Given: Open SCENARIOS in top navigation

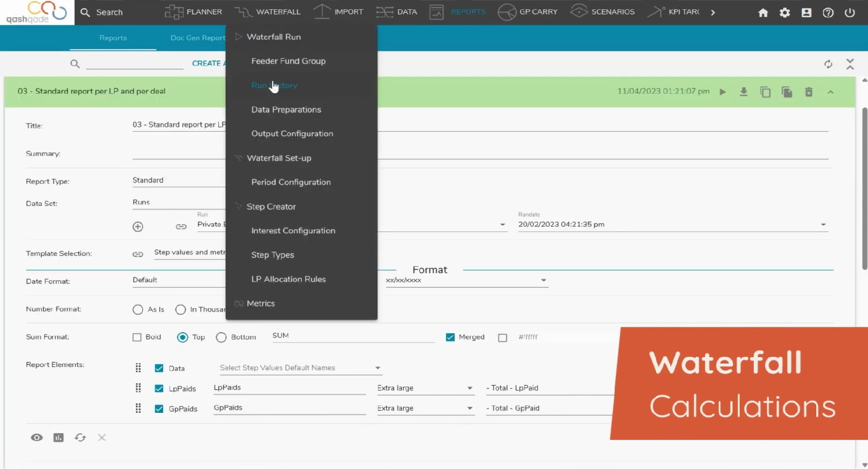Looking at the screenshot, I should 602,12.
